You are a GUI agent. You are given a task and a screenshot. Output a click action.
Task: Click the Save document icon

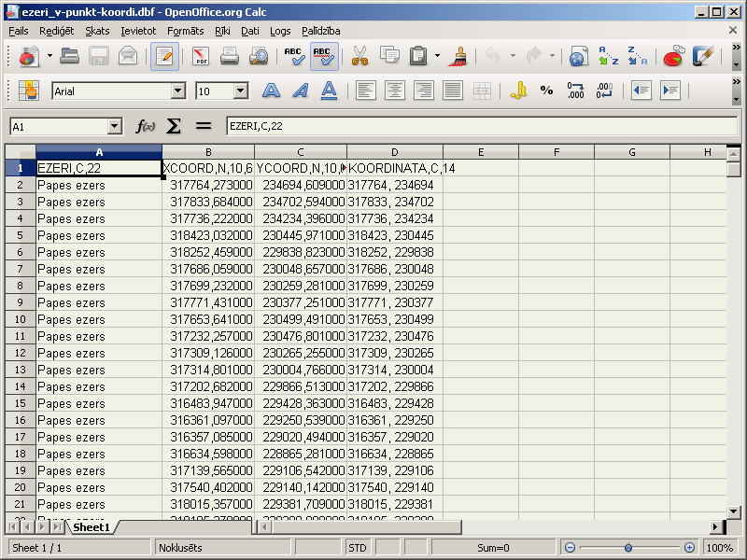pyautogui.click(x=99, y=57)
